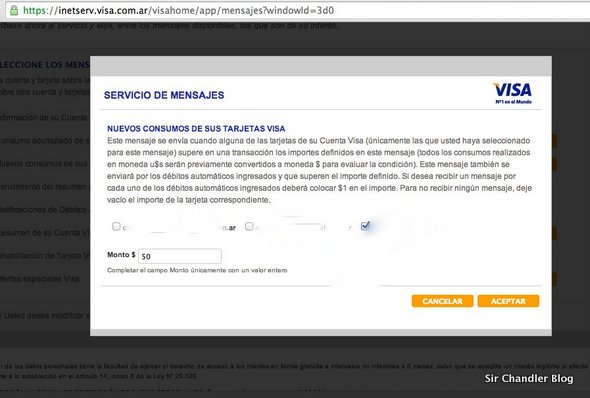
Task: Click the green padlock in address bar
Action: point(14,10)
